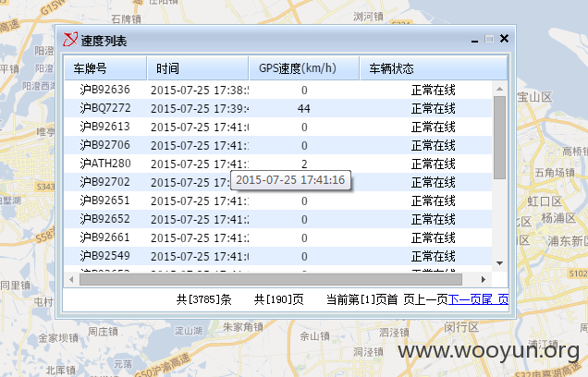Minimize the 速度列表 window

[x=475, y=40]
